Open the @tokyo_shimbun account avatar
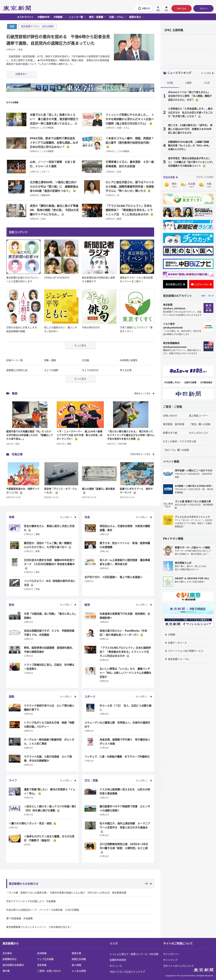This screenshot has width=216, height=980. 208,308
